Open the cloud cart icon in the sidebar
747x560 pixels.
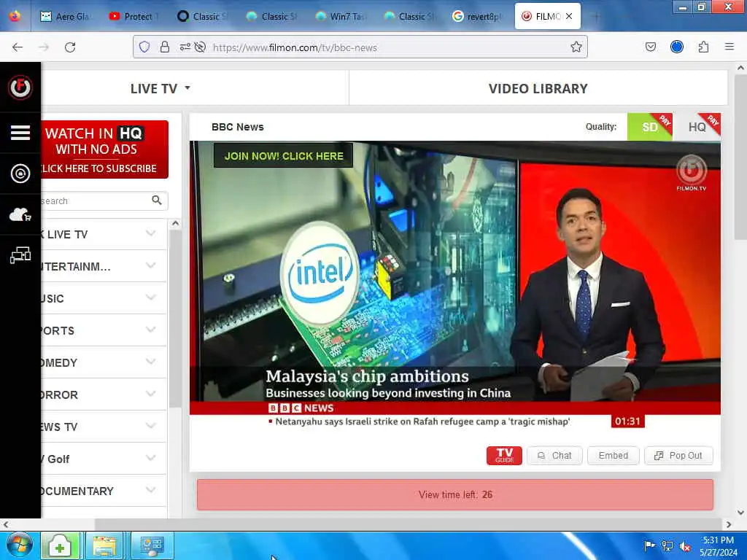(x=20, y=215)
